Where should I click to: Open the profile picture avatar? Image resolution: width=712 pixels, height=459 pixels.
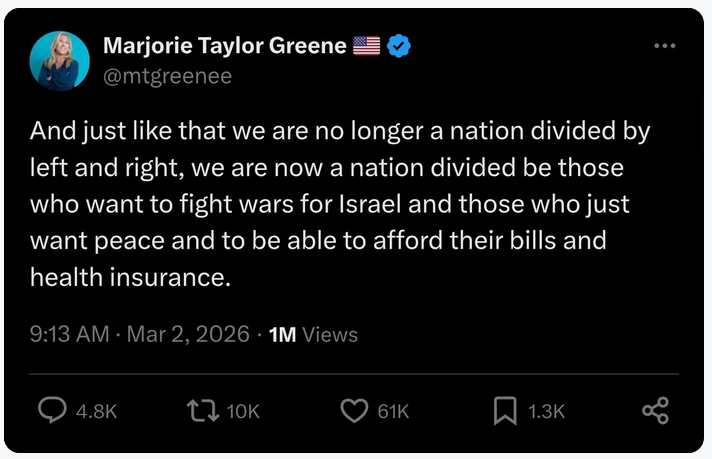click(61, 61)
